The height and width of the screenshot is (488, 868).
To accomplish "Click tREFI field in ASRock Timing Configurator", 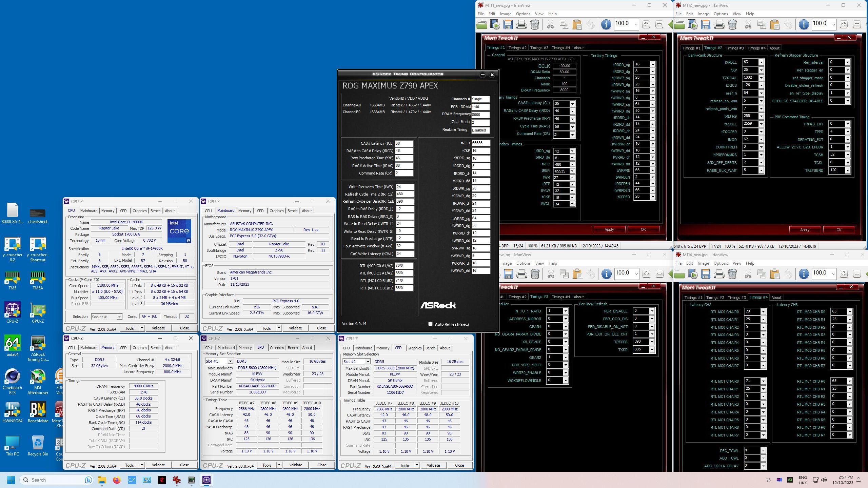I will [x=480, y=143].
